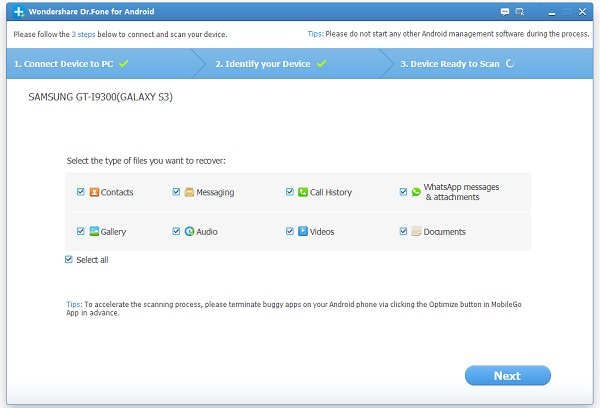Image resolution: width=600 pixels, height=408 pixels.
Task: Click the orange Contacts icon
Action: point(94,192)
